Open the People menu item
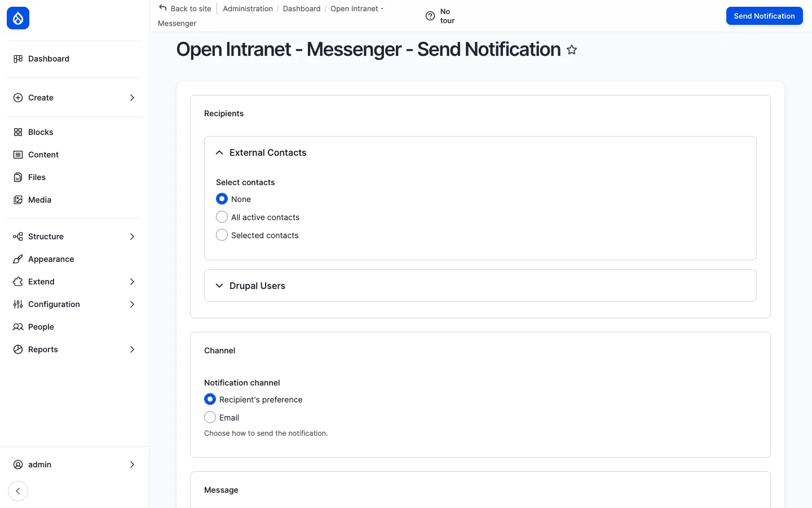Viewport: 812px width, 508px height. (74, 327)
